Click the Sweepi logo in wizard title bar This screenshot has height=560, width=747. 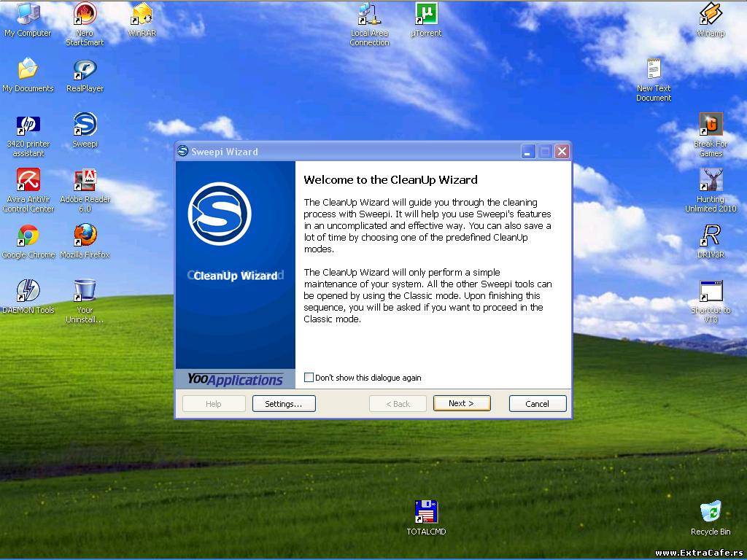click(182, 152)
